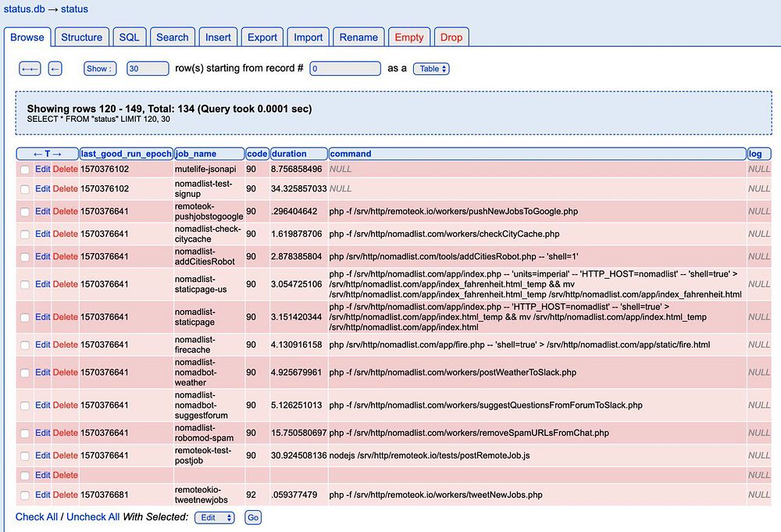This screenshot has width=781, height=532.
Task: Click Delete link for nomadlist-robomod-spam row
Action: 66,433
